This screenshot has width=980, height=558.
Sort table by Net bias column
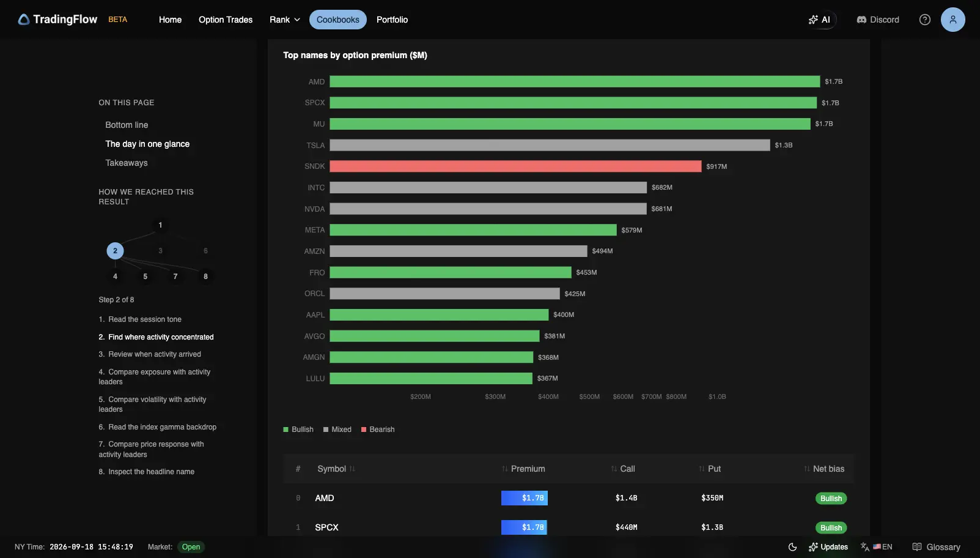(x=824, y=469)
